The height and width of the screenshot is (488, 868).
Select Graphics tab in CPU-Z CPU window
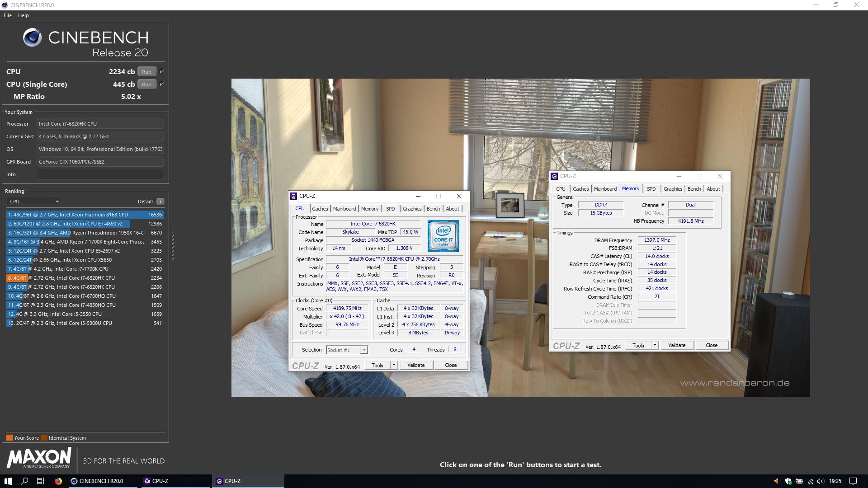(412, 209)
